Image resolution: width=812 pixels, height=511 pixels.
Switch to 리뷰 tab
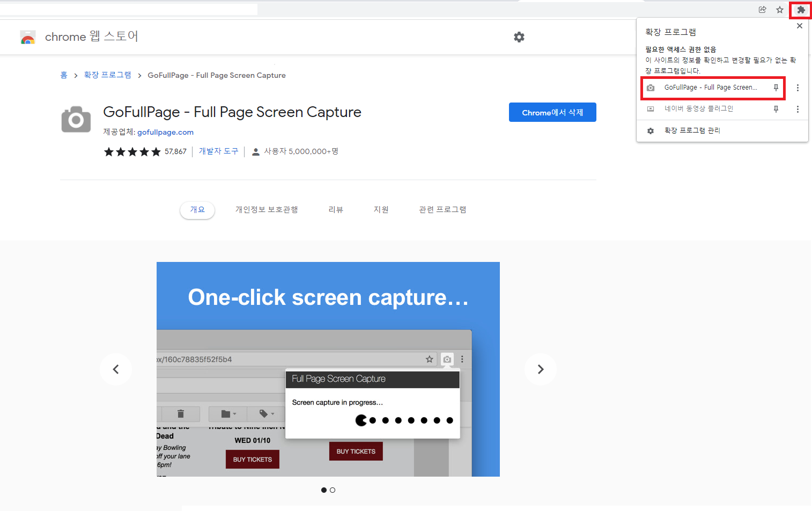336,210
